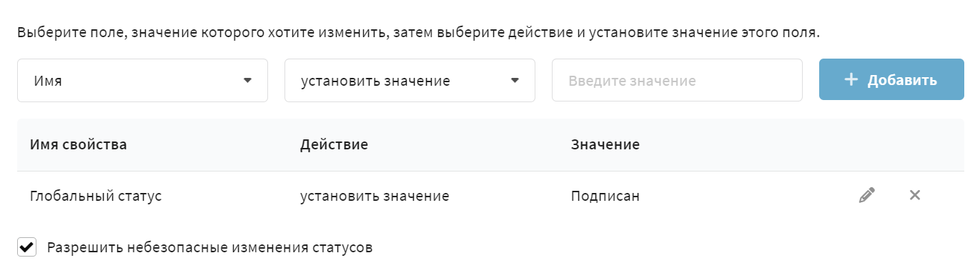Viewport: 980px width, 278px height.
Task: Expand action list via its dropdown arrow
Action: click(x=515, y=80)
